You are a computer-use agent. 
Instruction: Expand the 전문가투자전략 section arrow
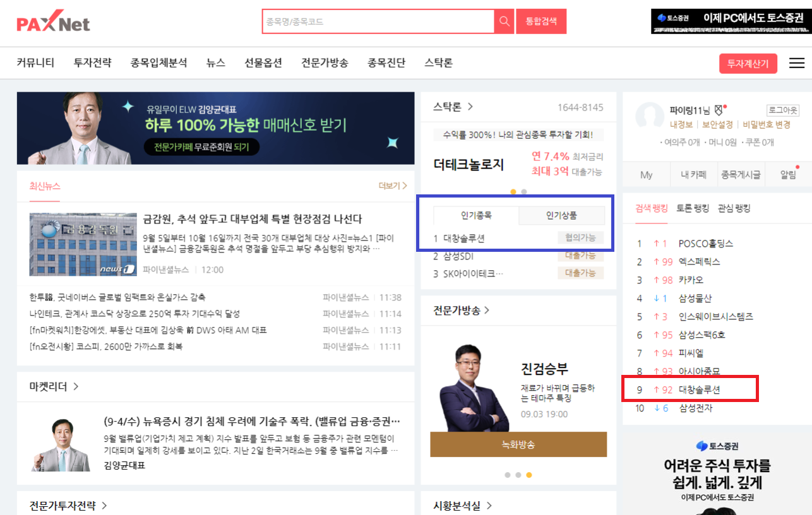104,506
